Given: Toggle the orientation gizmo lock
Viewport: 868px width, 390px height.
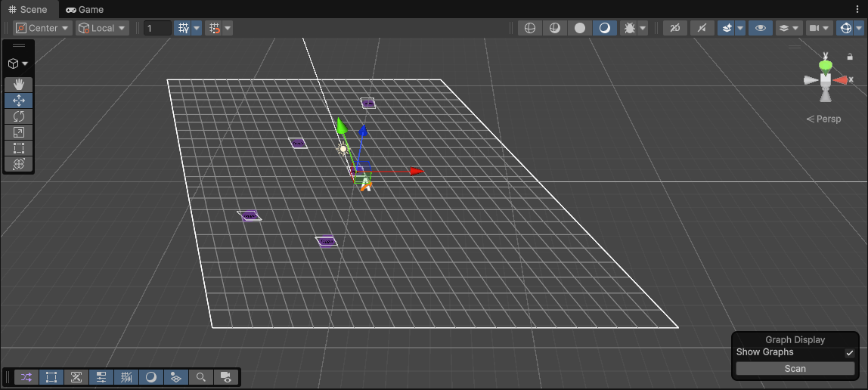Looking at the screenshot, I should (850, 57).
